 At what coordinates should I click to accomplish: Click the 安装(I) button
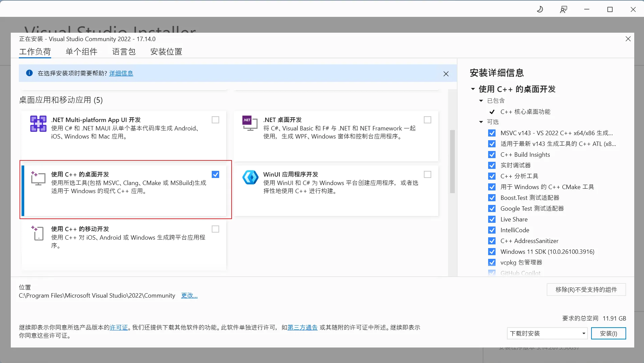point(609,333)
